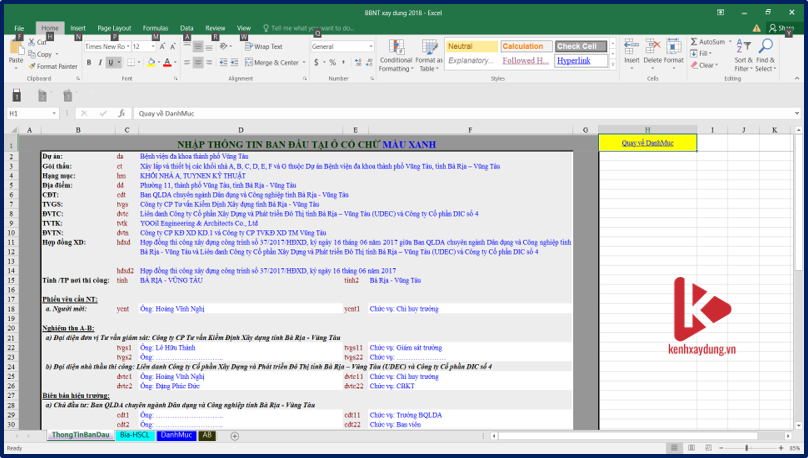Toggle Italic formatting
The image size is (808, 458).
coord(100,62)
